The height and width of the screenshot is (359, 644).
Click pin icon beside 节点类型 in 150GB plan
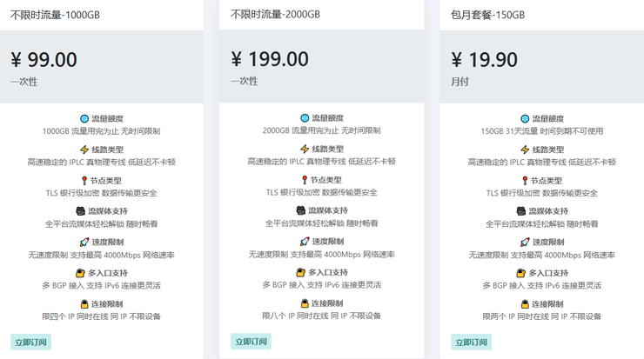coord(525,181)
